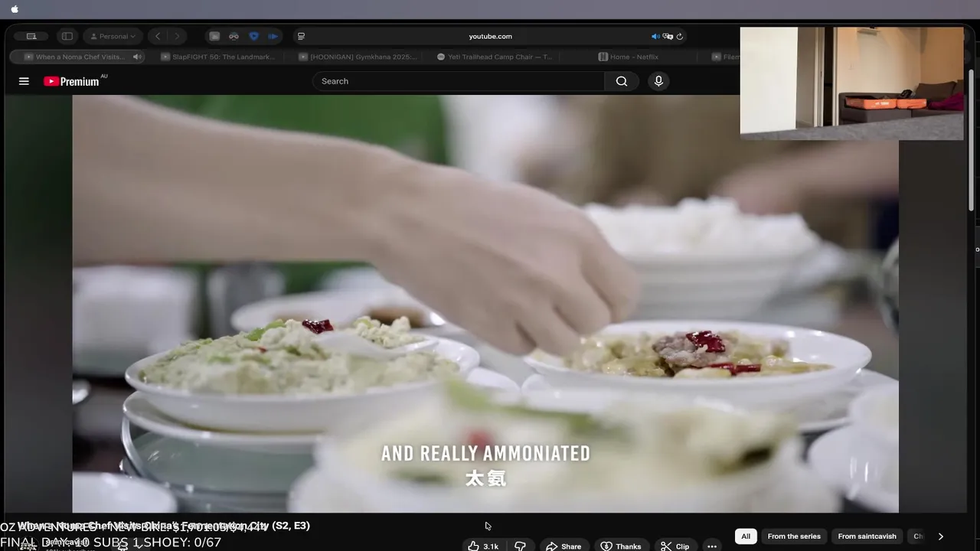The image size is (980, 551).
Task: Open the Apple menu
Action: point(15,9)
